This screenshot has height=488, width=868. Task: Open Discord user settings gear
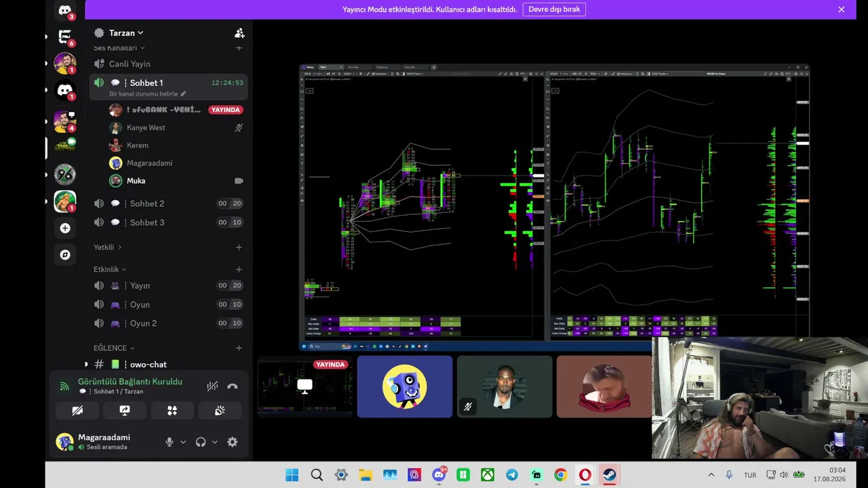[x=233, y=442]
